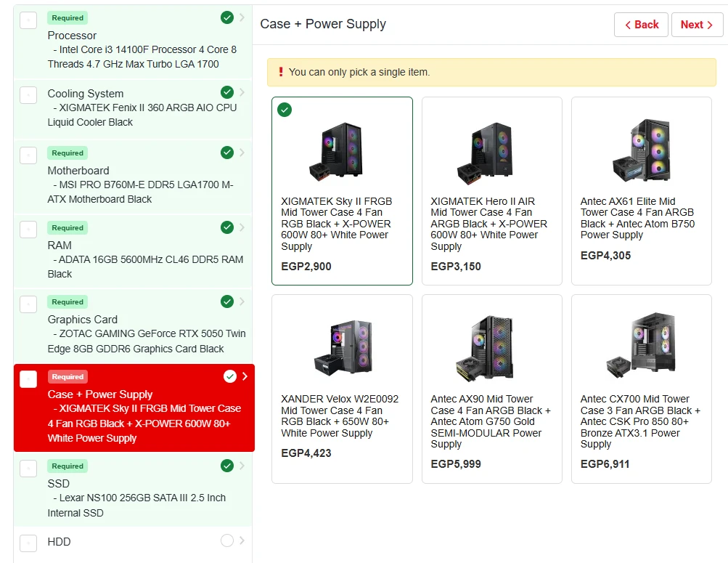The width and height of the screenshot is (728, 563).
Task: Choose the Antec CX700 Mid Tower bundle
Action: pos(641,389)
